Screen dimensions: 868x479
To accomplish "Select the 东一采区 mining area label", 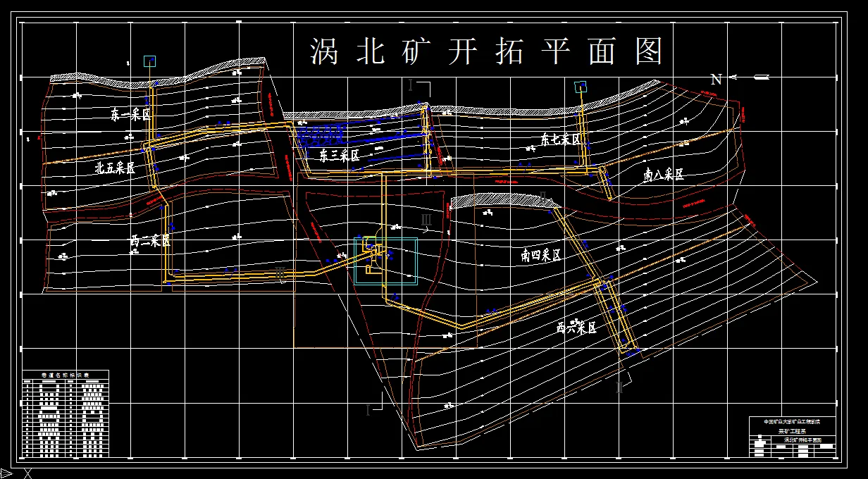I will click(x=131, y=115).
